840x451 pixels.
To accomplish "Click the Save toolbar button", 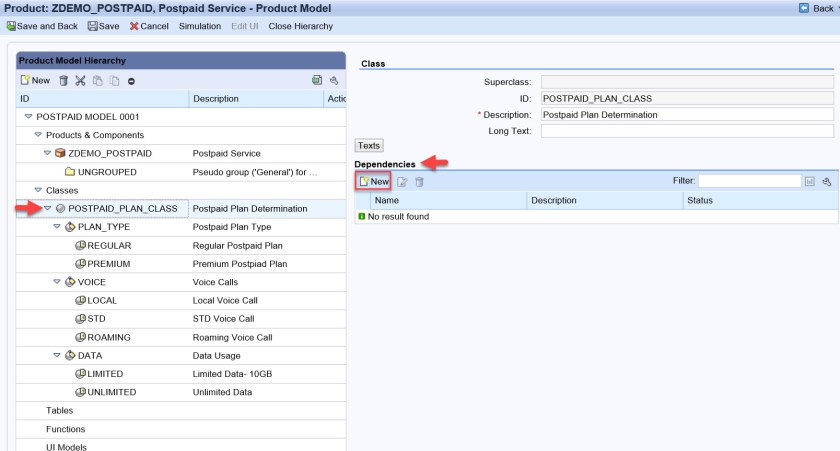I will [103, 26].
